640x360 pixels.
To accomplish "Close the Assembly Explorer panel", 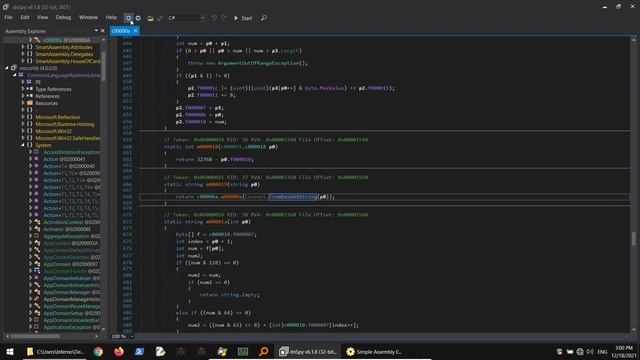I will pyautogui.click(x=102, y=31).
